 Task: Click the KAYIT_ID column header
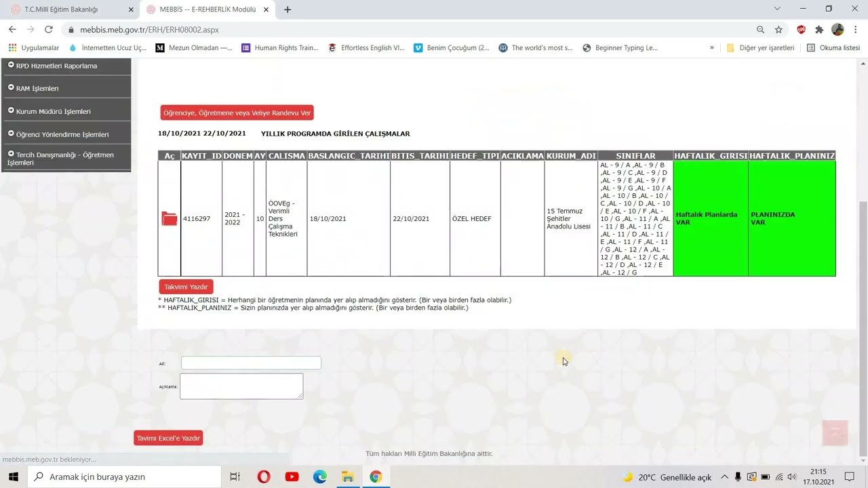pyautogui.click(x=201, y=156)
